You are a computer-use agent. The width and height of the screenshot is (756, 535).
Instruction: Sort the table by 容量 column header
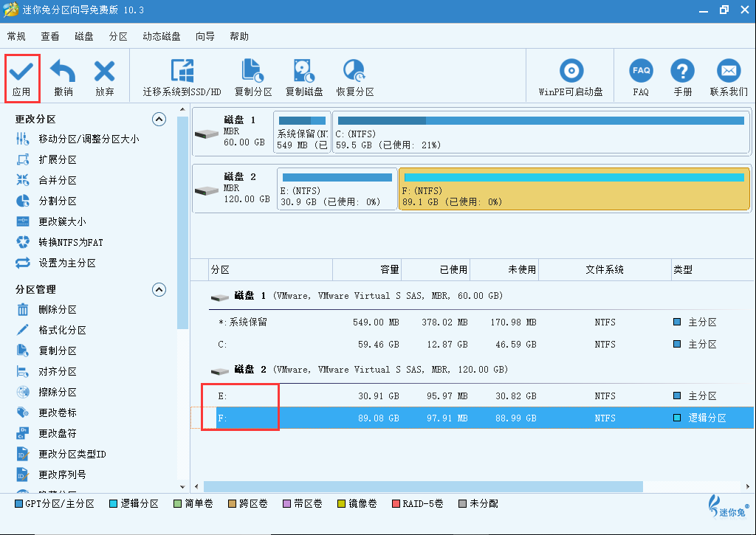367,270
